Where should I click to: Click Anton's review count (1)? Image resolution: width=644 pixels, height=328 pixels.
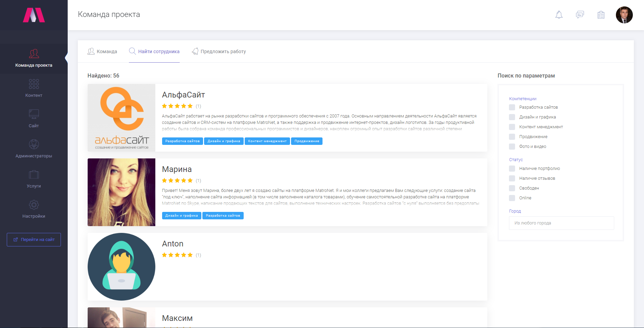pos(198,255)
